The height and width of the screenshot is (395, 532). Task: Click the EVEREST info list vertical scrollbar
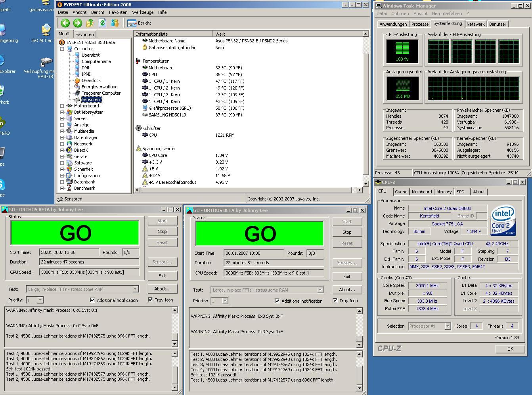366,109
